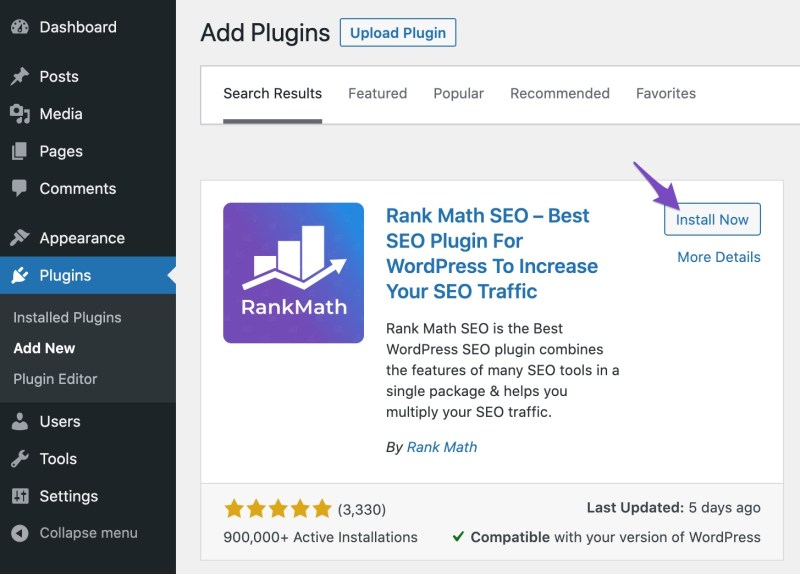This screenshot has height=574, width=800.
Task: Open the Comments menu
Action: [88, 189]
